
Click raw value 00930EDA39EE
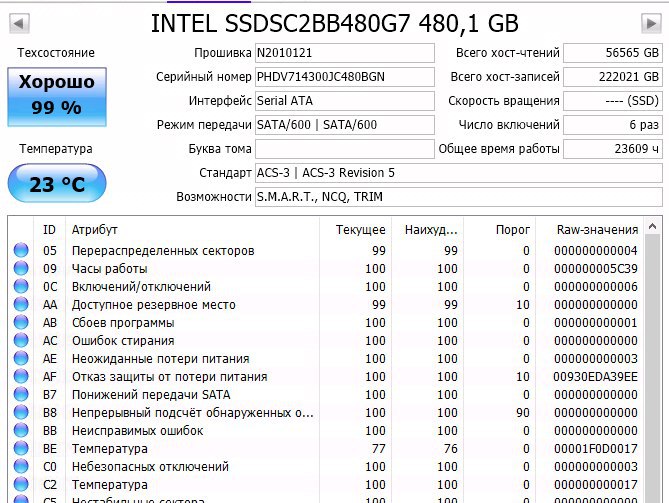tap(596, 376)
